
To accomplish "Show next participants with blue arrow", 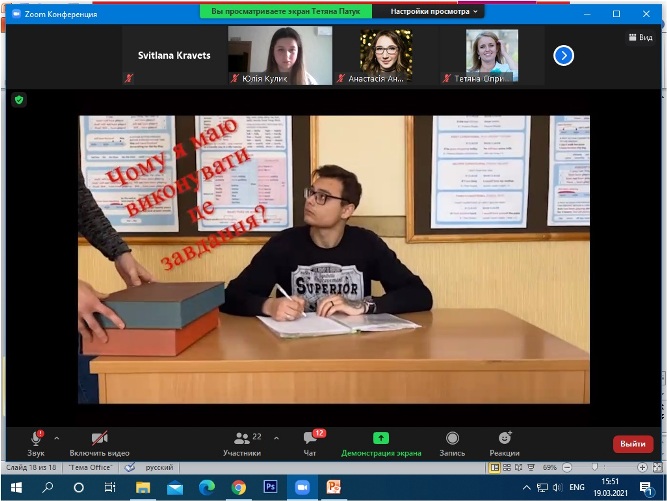I will 564,55.
